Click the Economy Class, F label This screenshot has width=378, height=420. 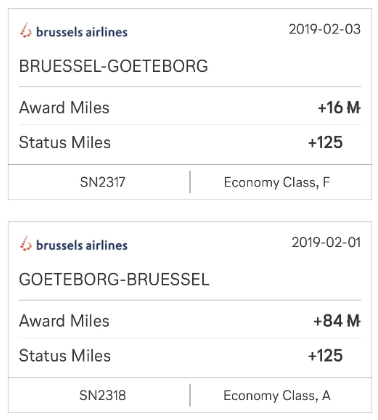click(x=277, y=182)
